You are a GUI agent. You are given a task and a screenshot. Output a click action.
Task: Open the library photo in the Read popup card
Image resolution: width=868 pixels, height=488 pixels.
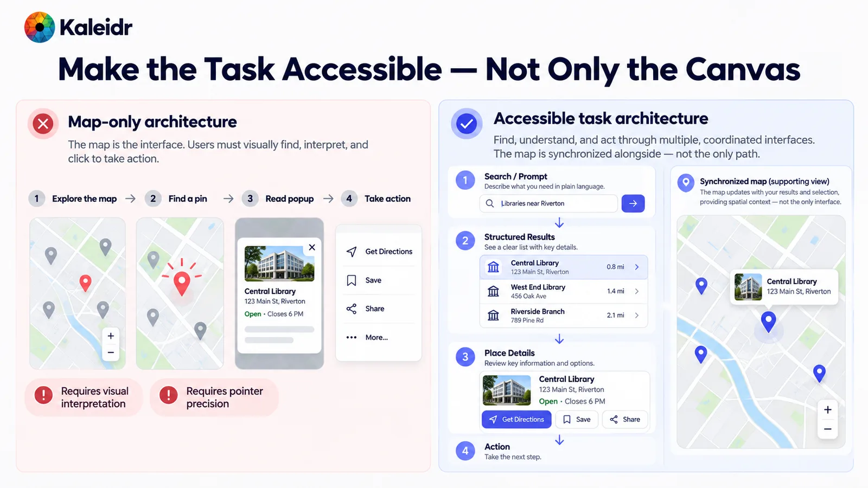click(279, 264)
